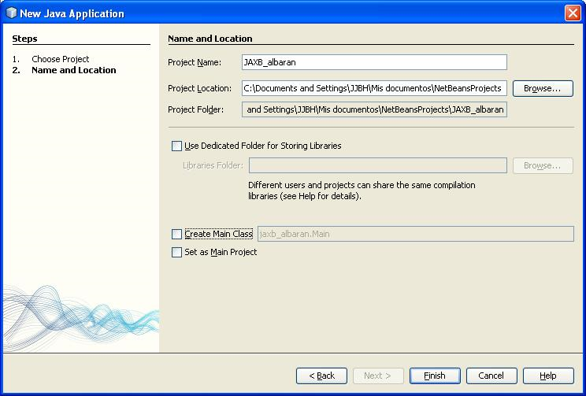
Task: Click the Libraries Folder label
Action: click(213, 165)
